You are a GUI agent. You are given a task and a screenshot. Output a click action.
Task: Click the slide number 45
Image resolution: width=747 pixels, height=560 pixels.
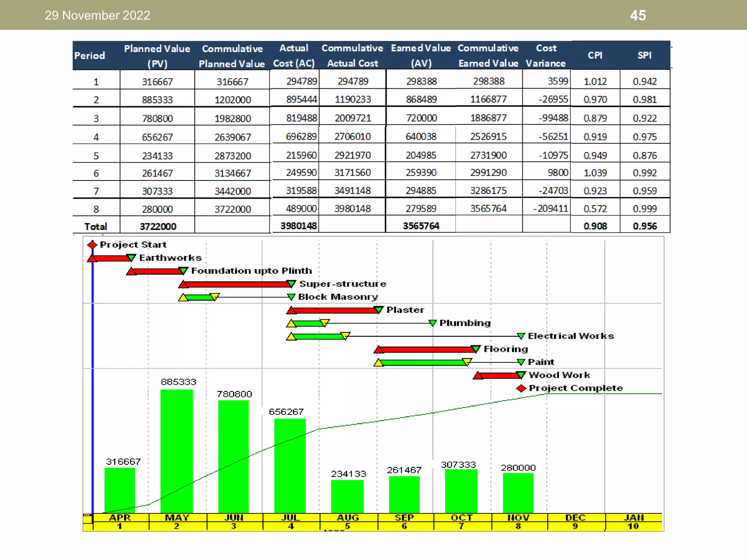click(638, 15)
